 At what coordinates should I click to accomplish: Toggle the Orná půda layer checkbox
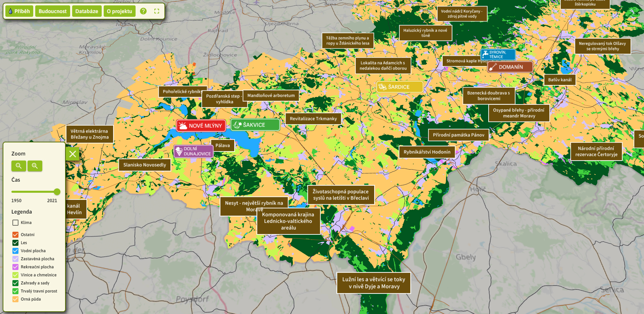point(15,299)
